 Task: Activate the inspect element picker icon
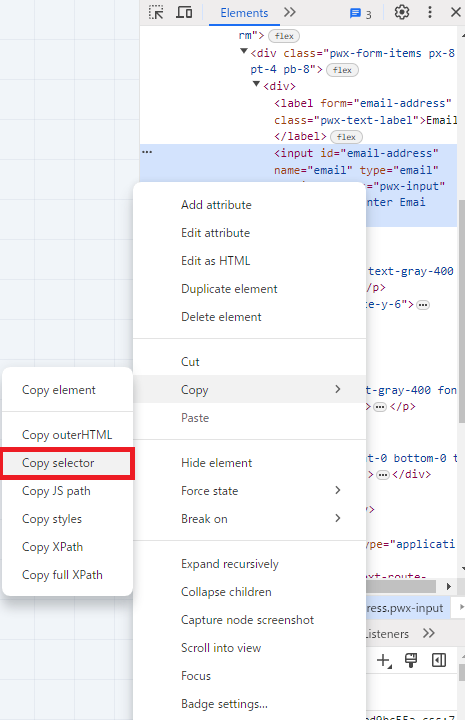coord(156,12)
